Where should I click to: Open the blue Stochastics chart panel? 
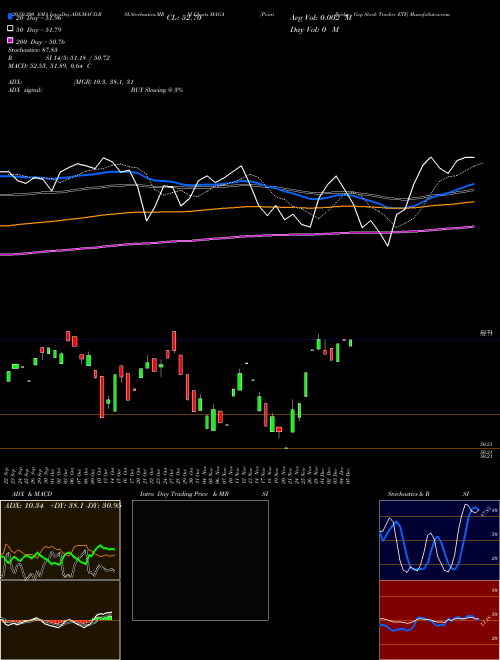(x=439, y=540)
